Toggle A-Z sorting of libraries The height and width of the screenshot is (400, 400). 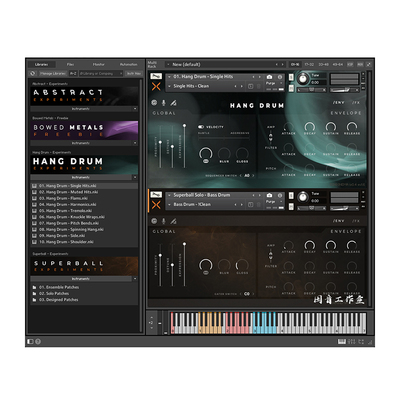(73, 73)
